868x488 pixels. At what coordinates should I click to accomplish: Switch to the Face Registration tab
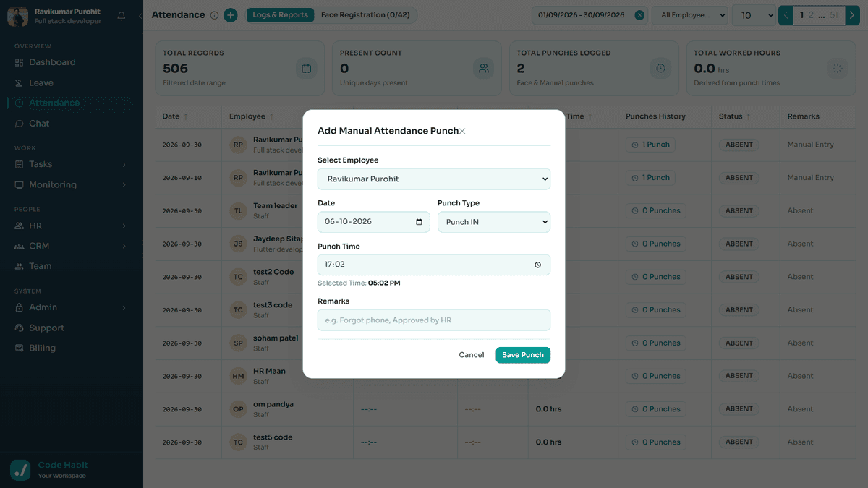click(365, 15)
